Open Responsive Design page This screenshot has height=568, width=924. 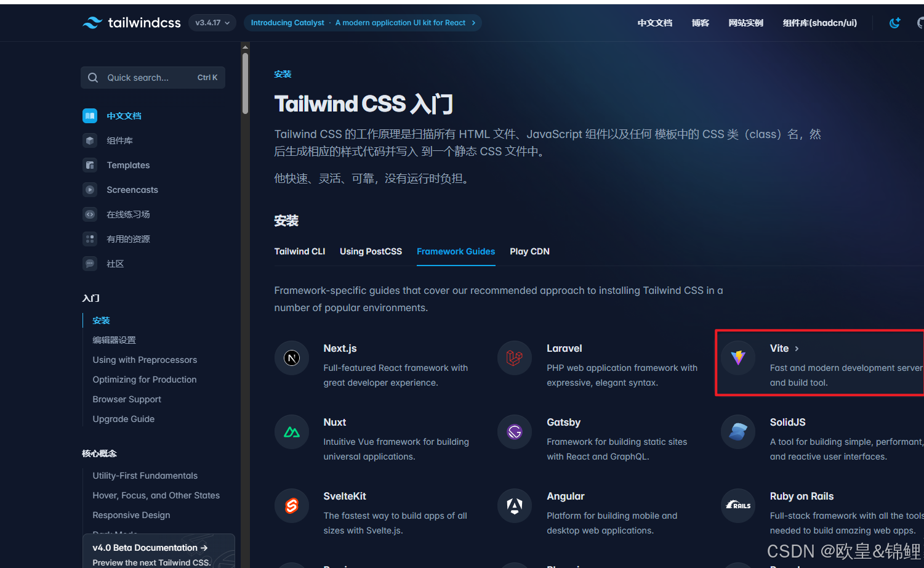click(x=131, y=515)
